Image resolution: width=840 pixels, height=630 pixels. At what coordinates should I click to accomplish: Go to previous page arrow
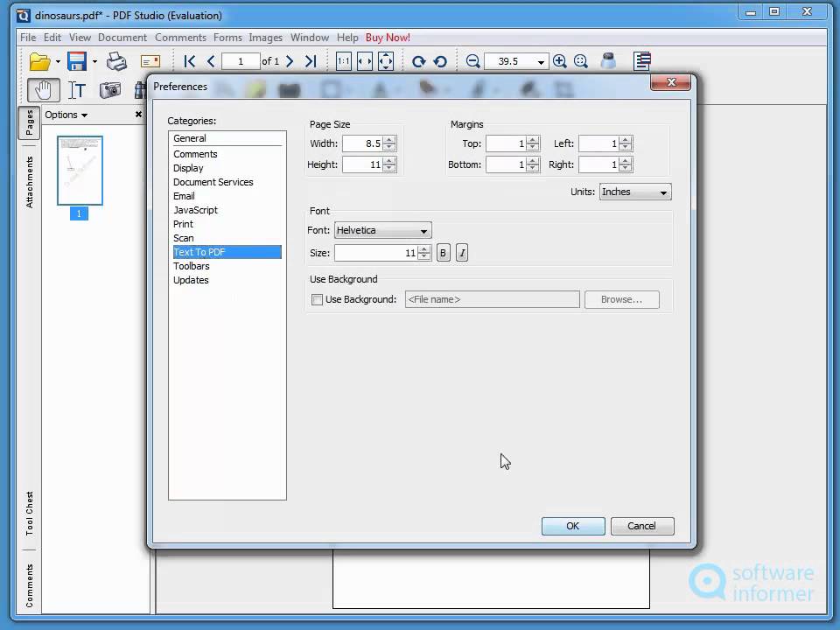point(211,61)
